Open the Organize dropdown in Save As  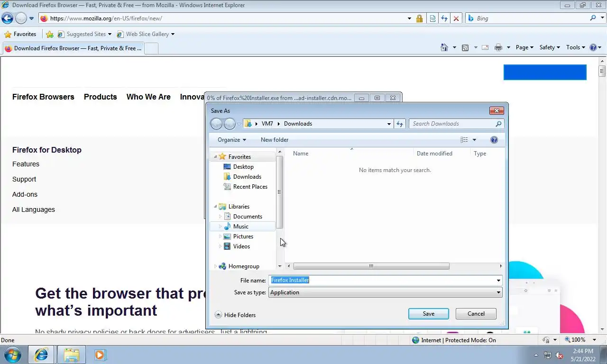232,140
